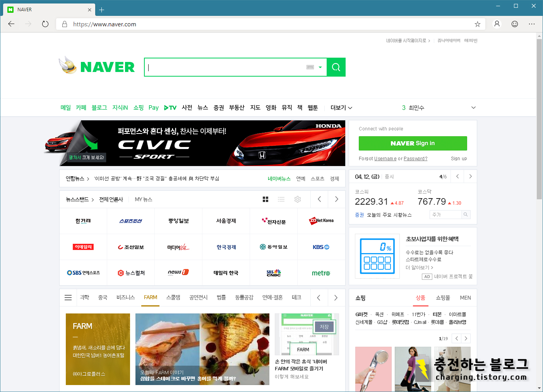Image resolution: width=543 pixels, height=392 pixels.
Task: Click the NAVER Sign in button
Action: (x=413, y=143)
